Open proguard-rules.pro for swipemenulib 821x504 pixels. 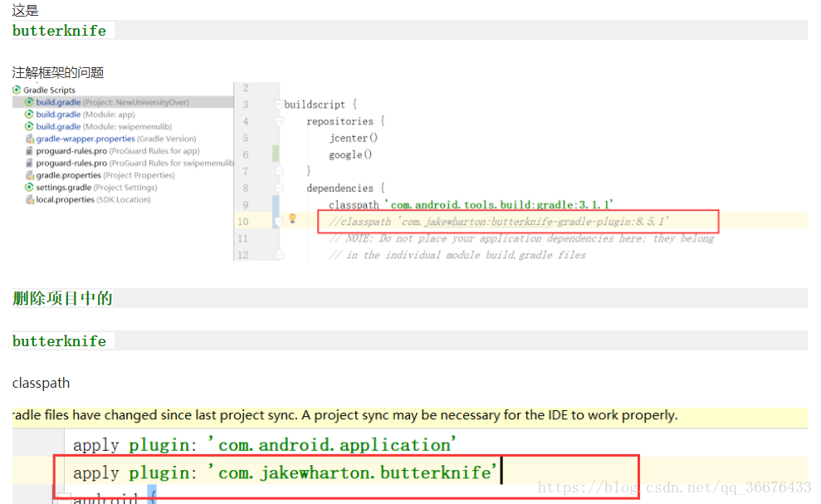tap(134, 163)
